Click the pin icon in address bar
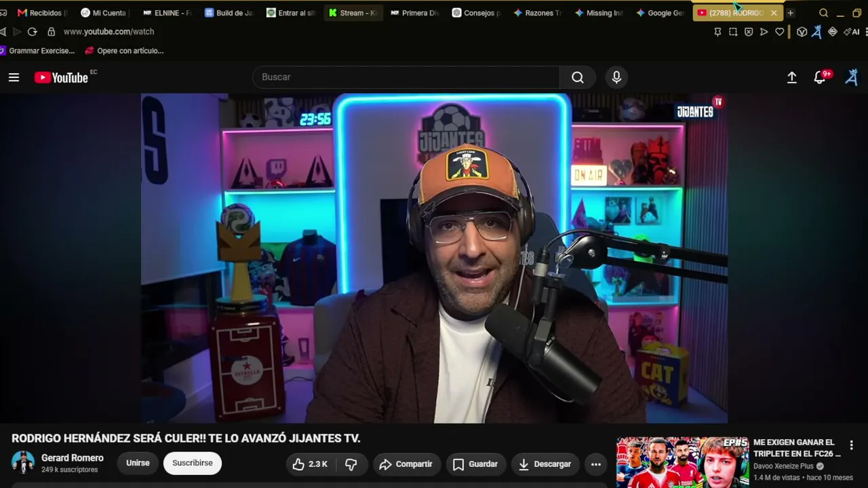 (717, 32)
